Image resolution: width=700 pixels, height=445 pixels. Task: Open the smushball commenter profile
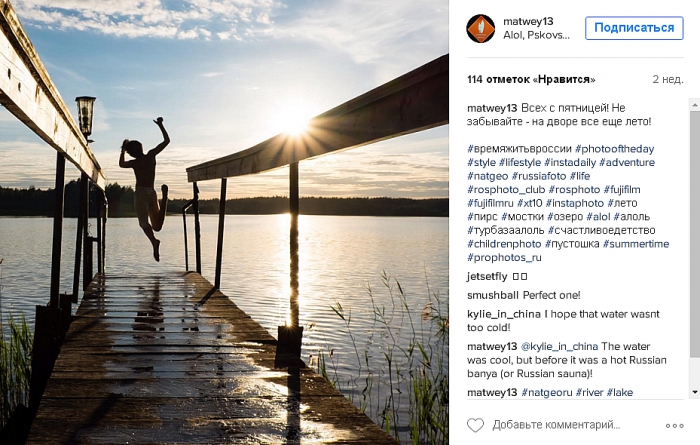pyautogui.click(x=493, y=295)
